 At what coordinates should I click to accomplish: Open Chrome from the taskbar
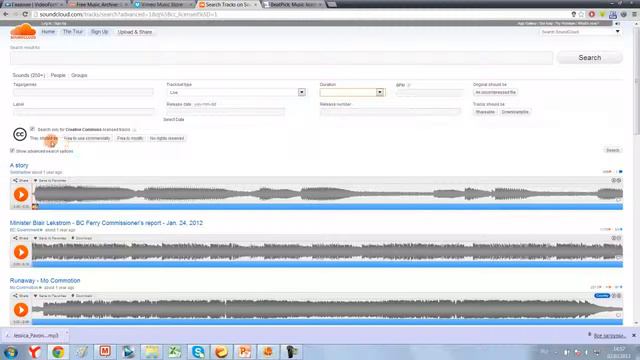(x=58, y=351)
